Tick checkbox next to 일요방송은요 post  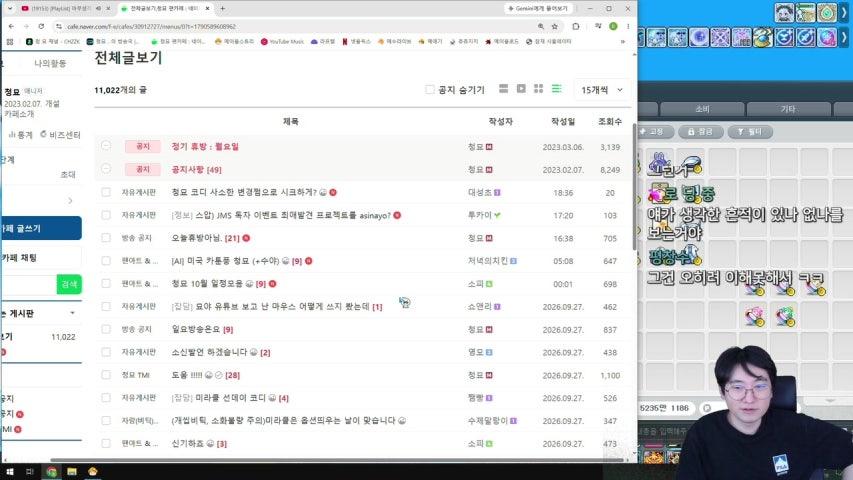[106, 329]
